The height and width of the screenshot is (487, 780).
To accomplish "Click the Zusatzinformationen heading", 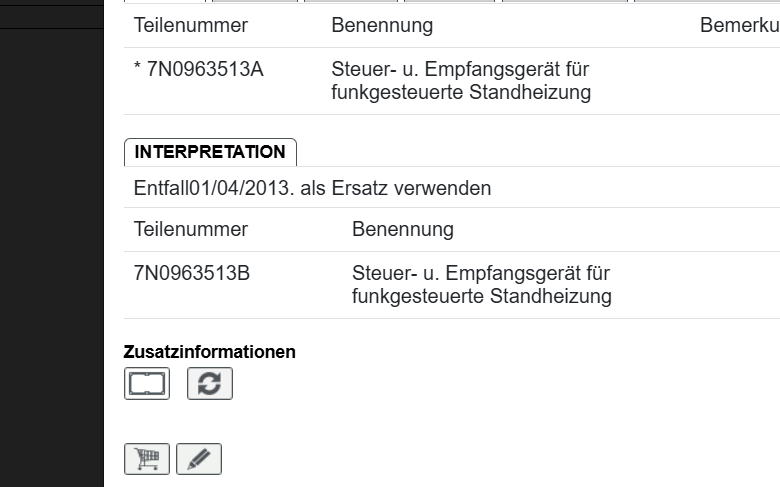I will 210,352.
